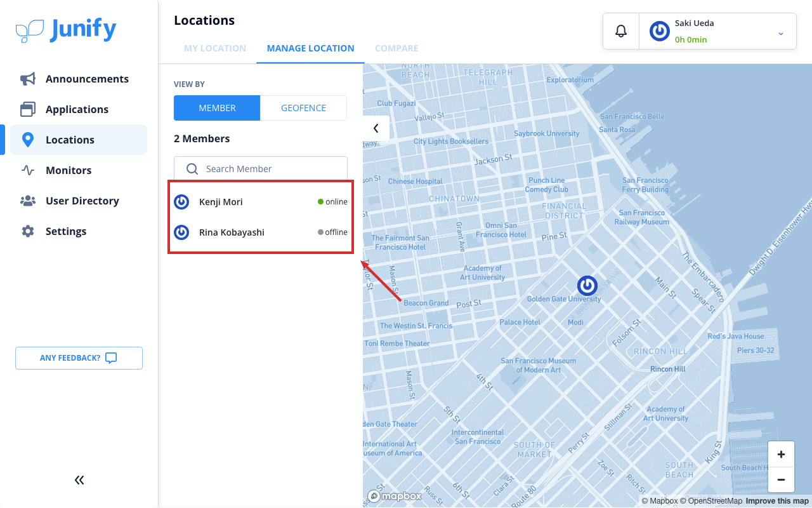
Task: Open the OpenStreetMap attribution link
Action: coord(711,501)
